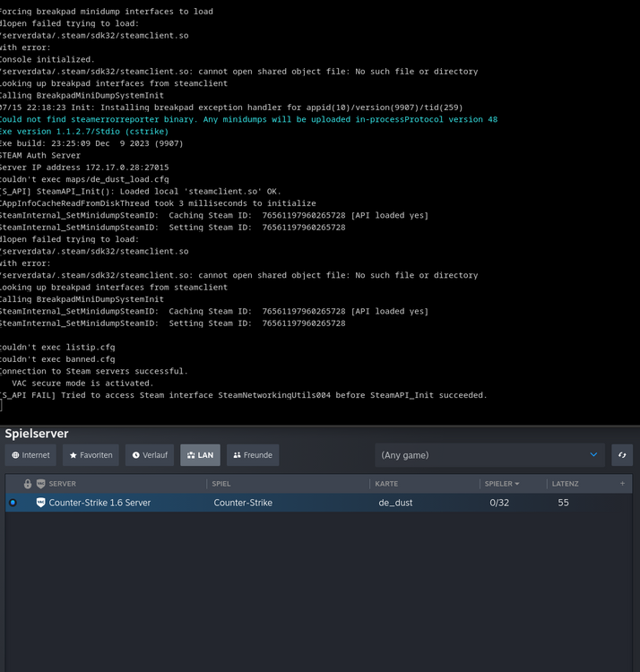Screen dimensions: 640x672
Task: Open the Favoriten tab
Action: pos(91,454)
